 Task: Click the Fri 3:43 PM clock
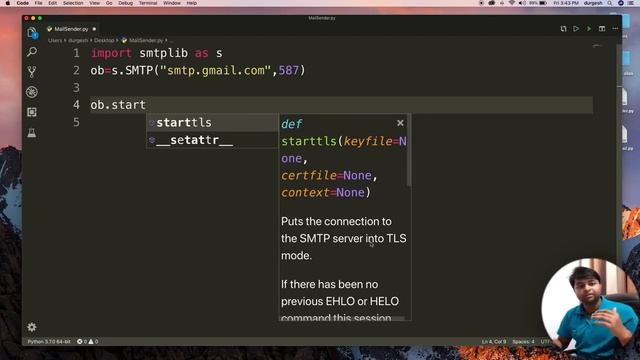point(566,3)
